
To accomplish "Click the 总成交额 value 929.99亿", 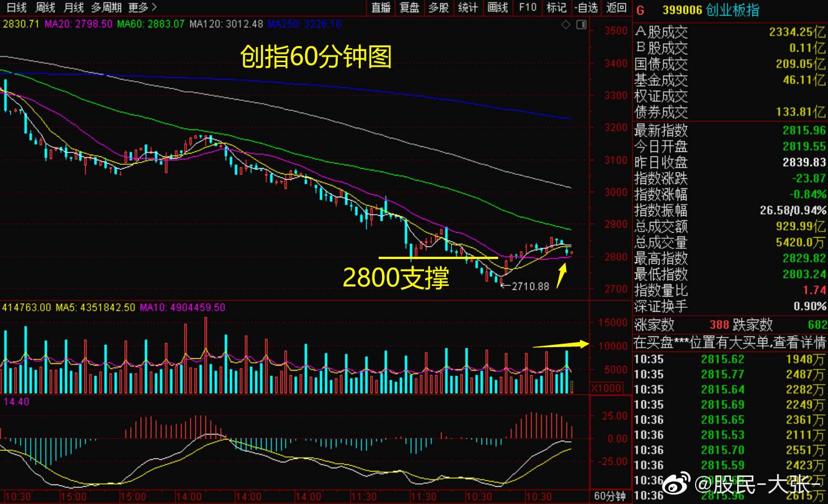I will point(801,226).
